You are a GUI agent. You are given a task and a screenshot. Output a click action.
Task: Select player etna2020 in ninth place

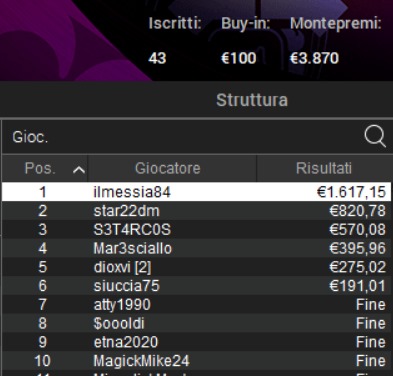[x=197, y=342]
